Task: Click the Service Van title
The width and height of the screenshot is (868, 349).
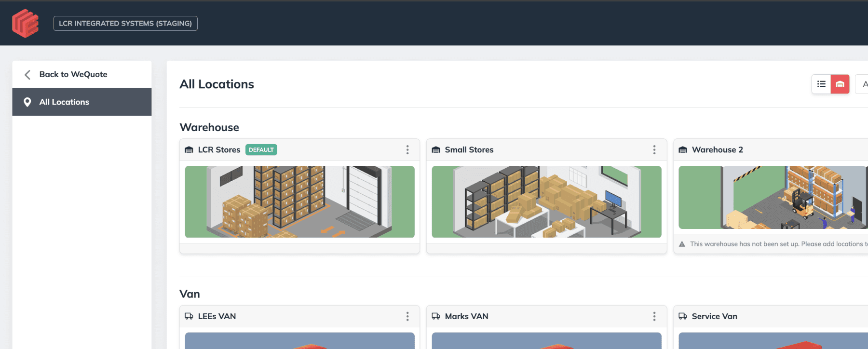Action: tap(715, 316)
